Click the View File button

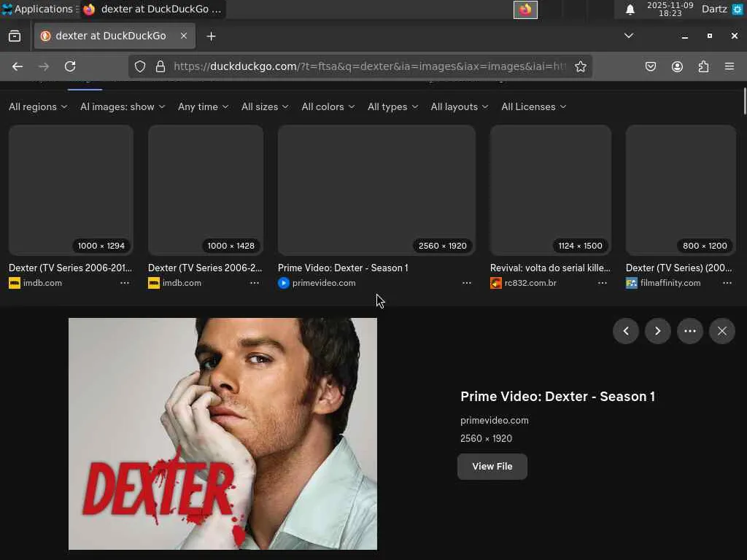click(x=492, y=467)
